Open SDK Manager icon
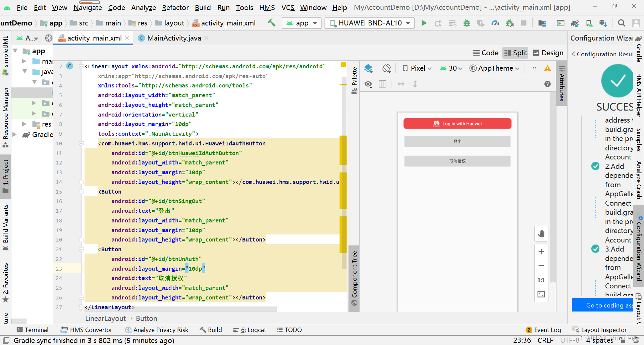Image resolution: width=644 pixels, height=345 pixels. 603,23
